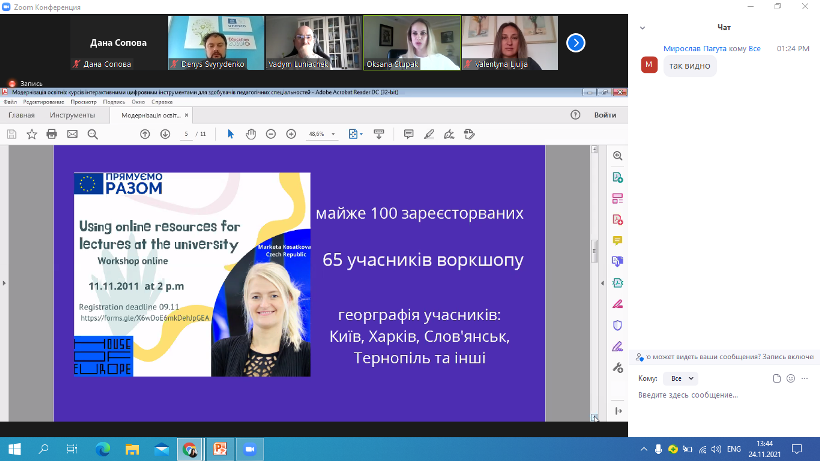Click the zoom in plus icon
This screenshot has width=820, height=461.
pos(291,133)
